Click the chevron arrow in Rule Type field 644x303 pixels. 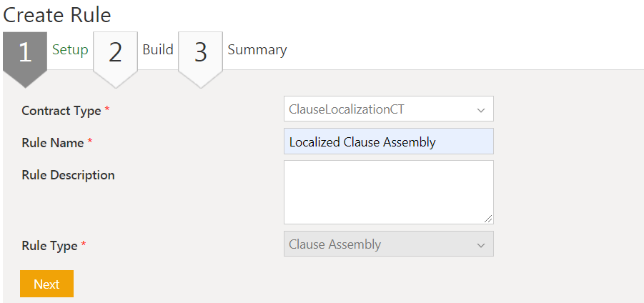480,245
